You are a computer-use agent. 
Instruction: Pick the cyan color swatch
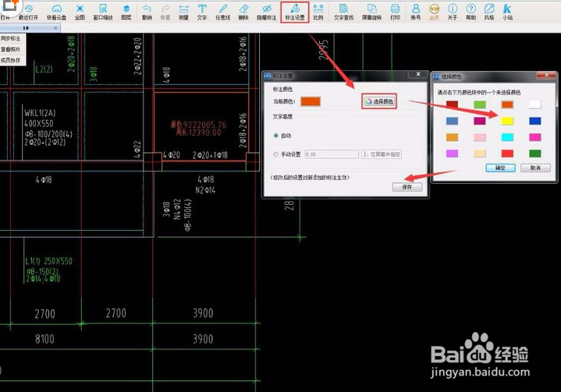pyautogui.click(x=507, y=137)
